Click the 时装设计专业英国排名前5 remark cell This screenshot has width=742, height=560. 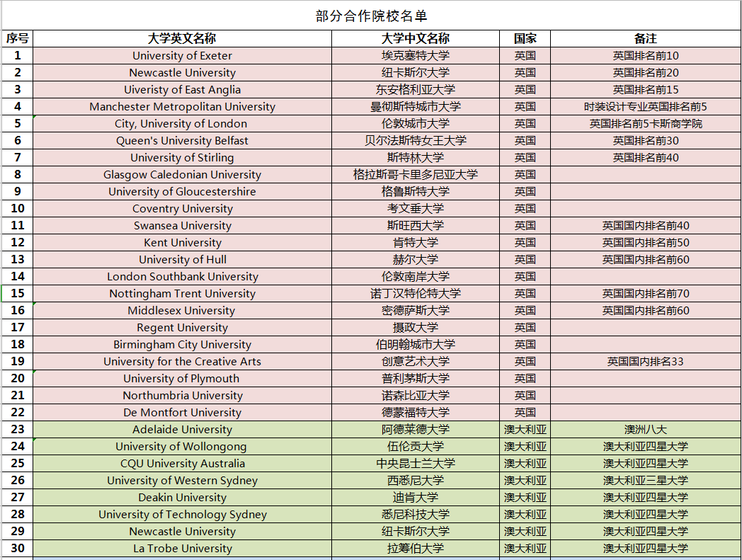[645, 107]
